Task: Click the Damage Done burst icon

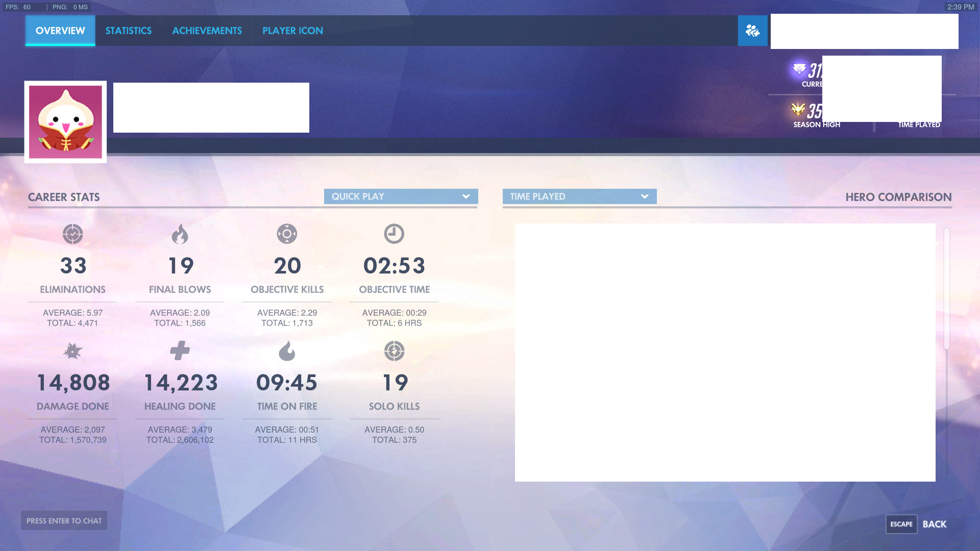Action: coord(72,351)
